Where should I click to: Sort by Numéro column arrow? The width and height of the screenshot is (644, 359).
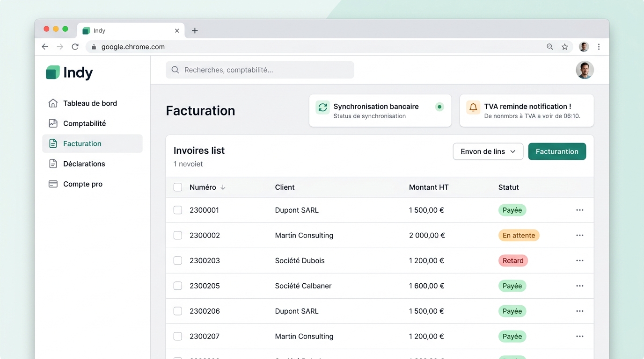click(x=223, y=187)
